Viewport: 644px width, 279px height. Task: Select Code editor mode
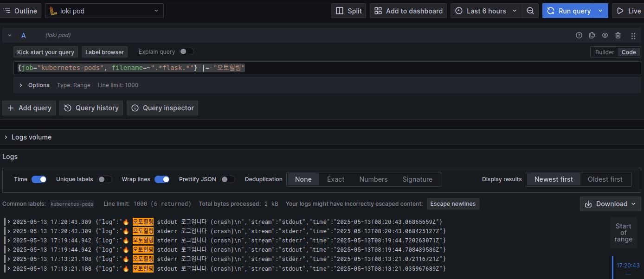click(x=629, y=52)
